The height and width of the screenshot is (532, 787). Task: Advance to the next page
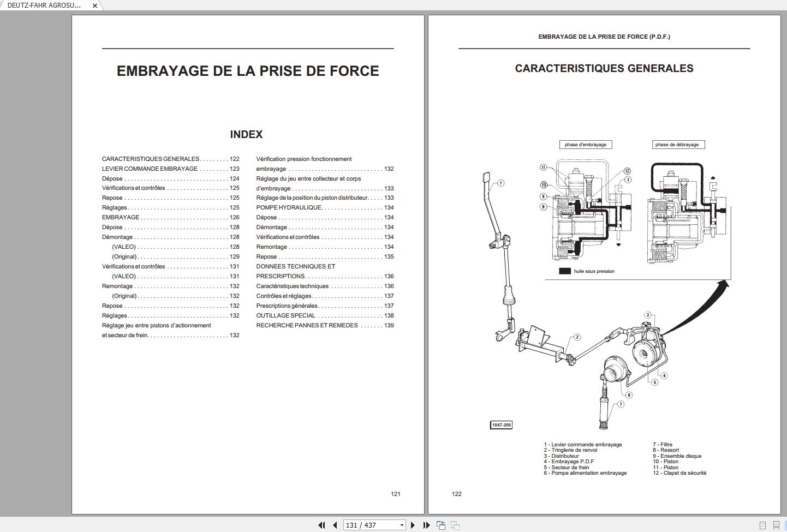(413, 525)
